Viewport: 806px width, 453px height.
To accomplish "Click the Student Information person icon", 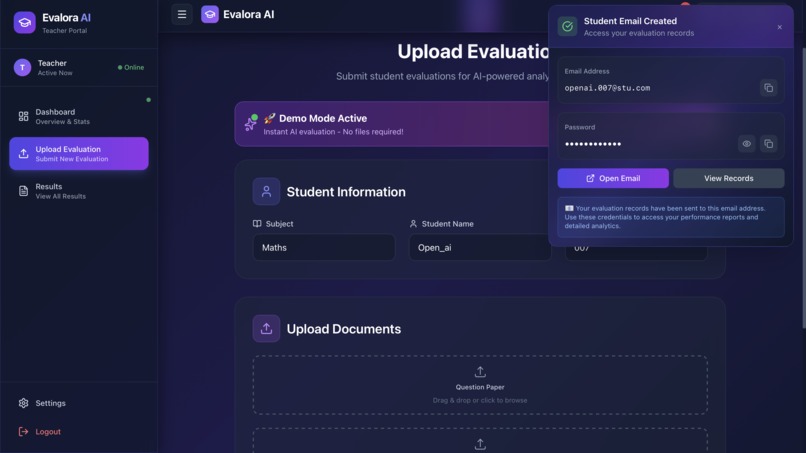I will tap(266, 191).
